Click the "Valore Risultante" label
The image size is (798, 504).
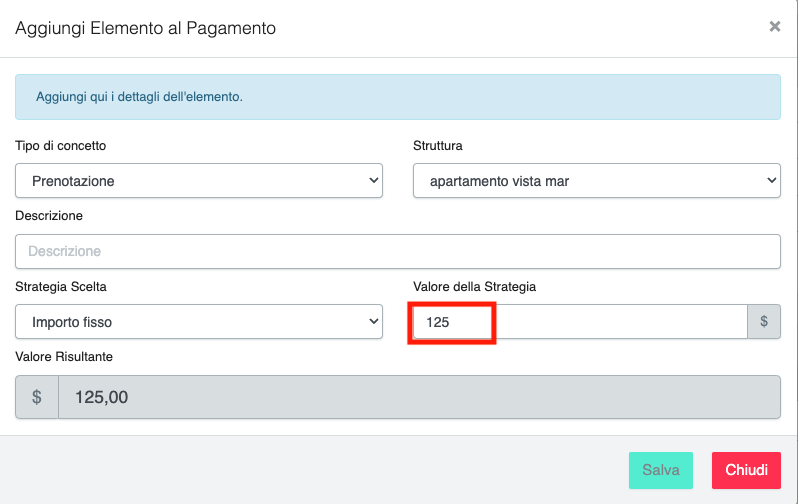coord(64,356)
